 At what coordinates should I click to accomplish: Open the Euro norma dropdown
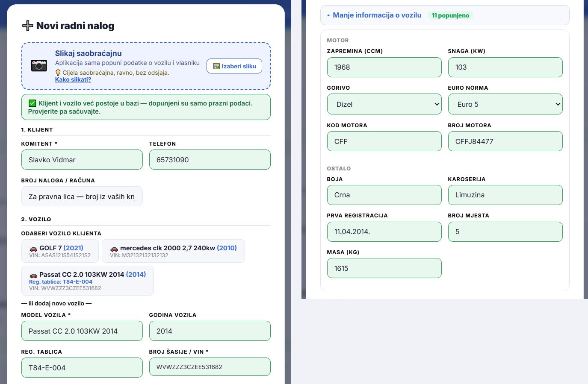505,104
